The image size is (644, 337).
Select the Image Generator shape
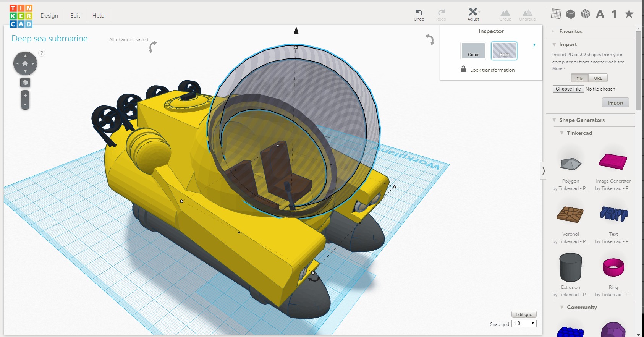pyautogui.click(x=613, y=161)
